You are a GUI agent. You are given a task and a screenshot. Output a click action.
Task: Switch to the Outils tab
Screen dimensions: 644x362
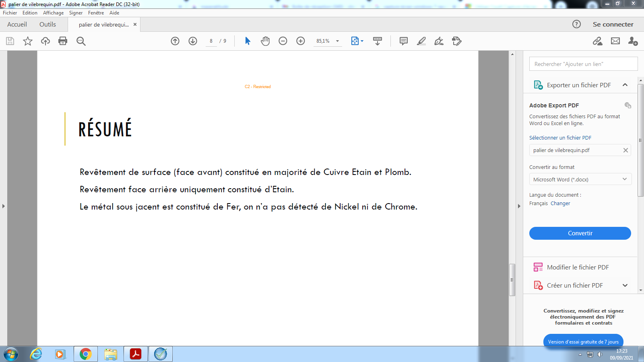point(47,25)
